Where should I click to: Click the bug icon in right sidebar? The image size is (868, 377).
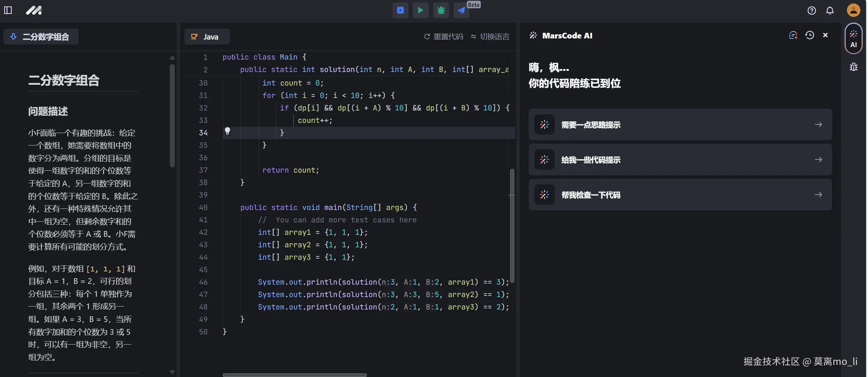tap(853, 67)
